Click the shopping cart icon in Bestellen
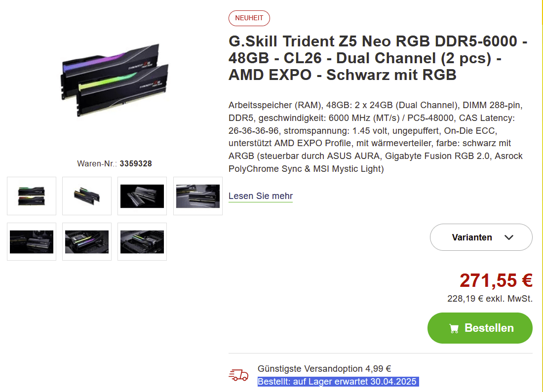Viewport: 543px width, 392px height. (454, 328)
